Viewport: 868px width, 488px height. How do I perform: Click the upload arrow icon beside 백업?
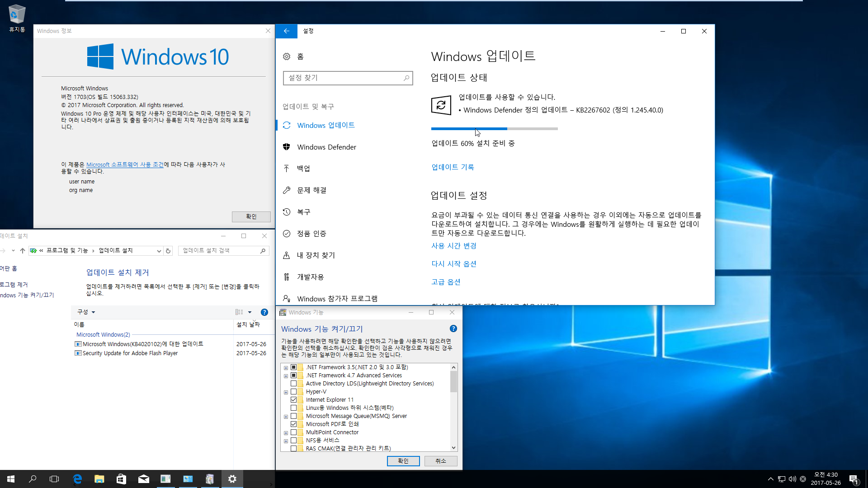coord(287,169)
